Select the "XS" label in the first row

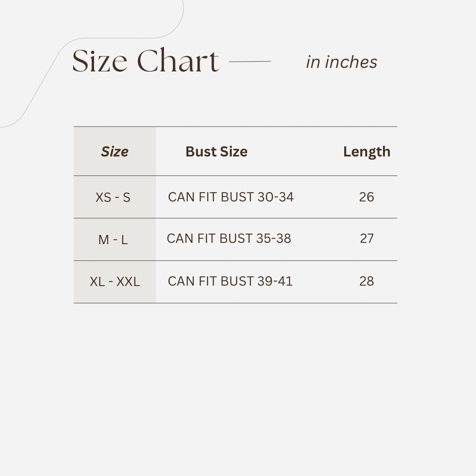[x=103, y=197]
